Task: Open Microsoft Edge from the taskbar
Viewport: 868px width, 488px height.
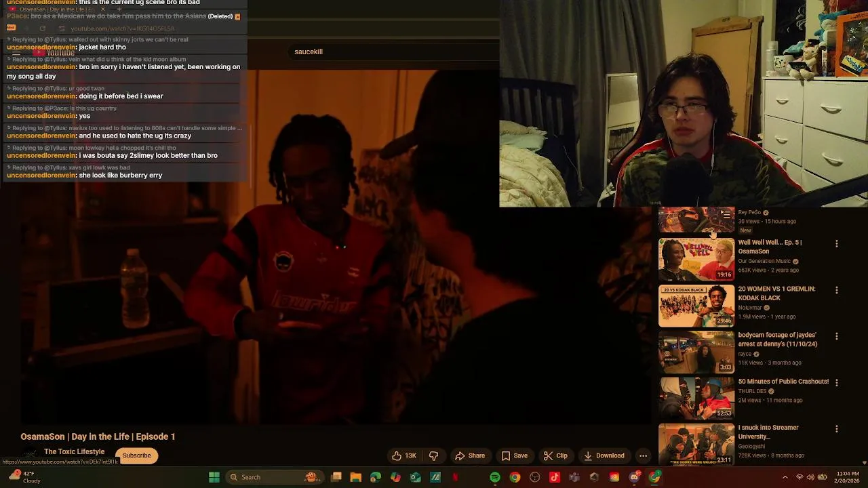Action: pos(376,477)
